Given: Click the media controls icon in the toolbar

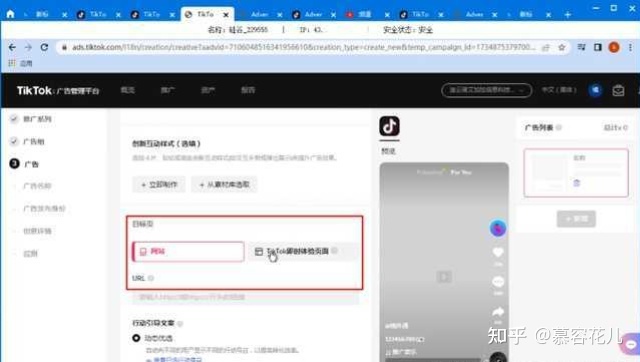Looking at the screenshot, I should point(582,47).
